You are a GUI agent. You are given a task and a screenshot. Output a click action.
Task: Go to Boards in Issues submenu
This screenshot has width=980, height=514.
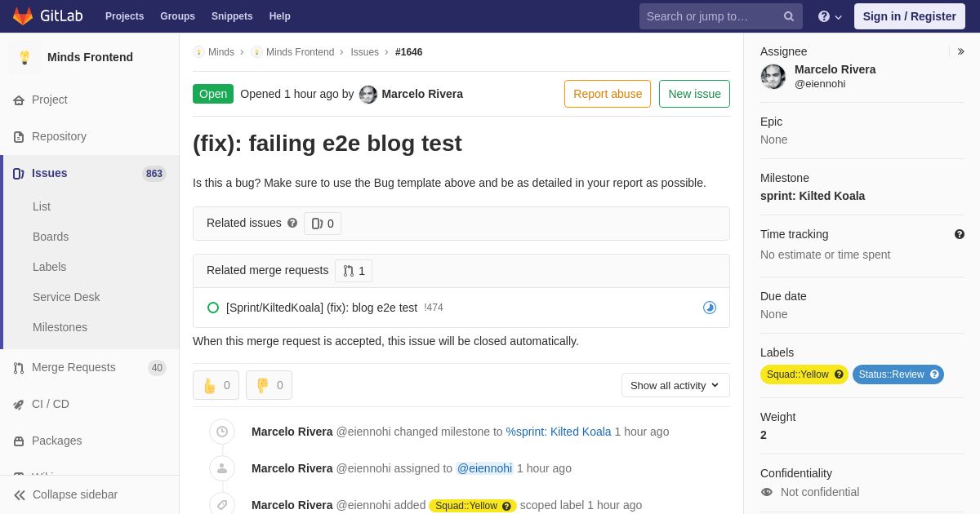pyautogui.click(x=51, y=237)
